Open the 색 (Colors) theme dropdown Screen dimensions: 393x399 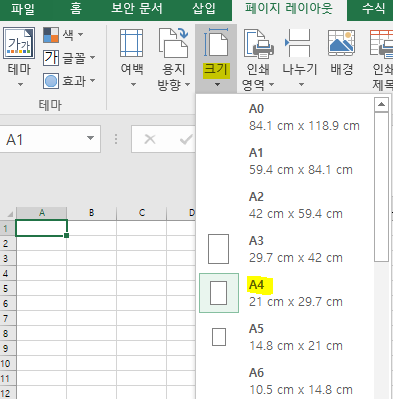63,34
